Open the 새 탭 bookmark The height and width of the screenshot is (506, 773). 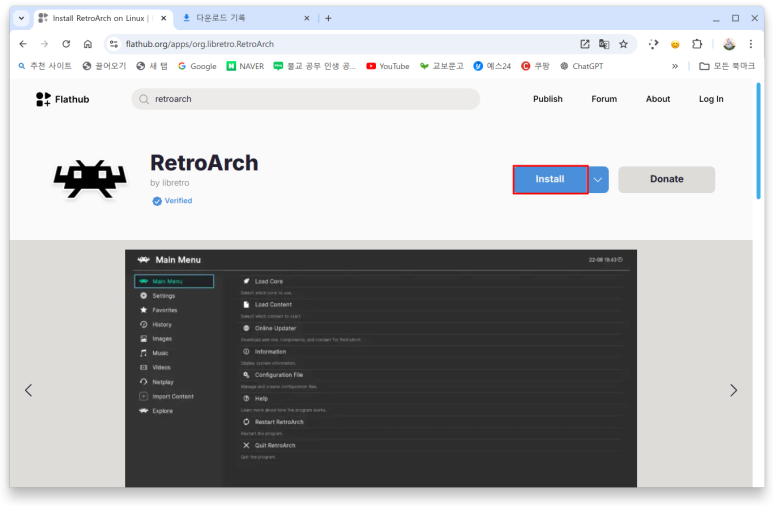[x=152, y=66]
